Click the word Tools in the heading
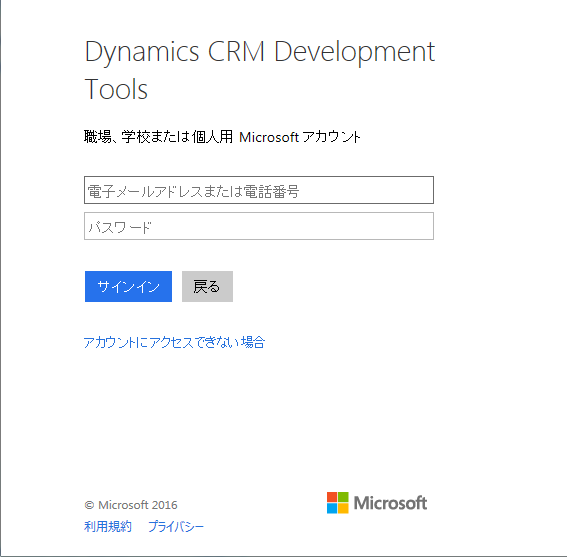Image resolution: width=567 pixels, height=557 pixels. 116,89
